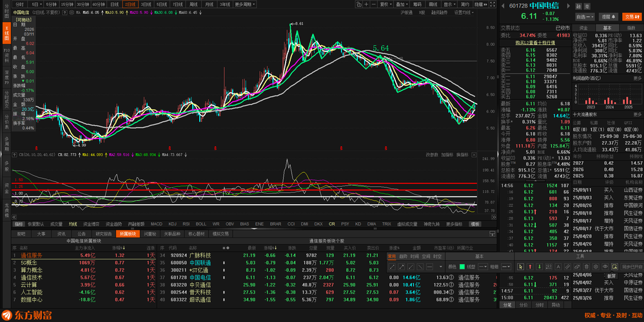Viewport: 644px width, 322px height.
Task: Toggle the 筹码 chip distribution panel
Action: click(417, 5)
